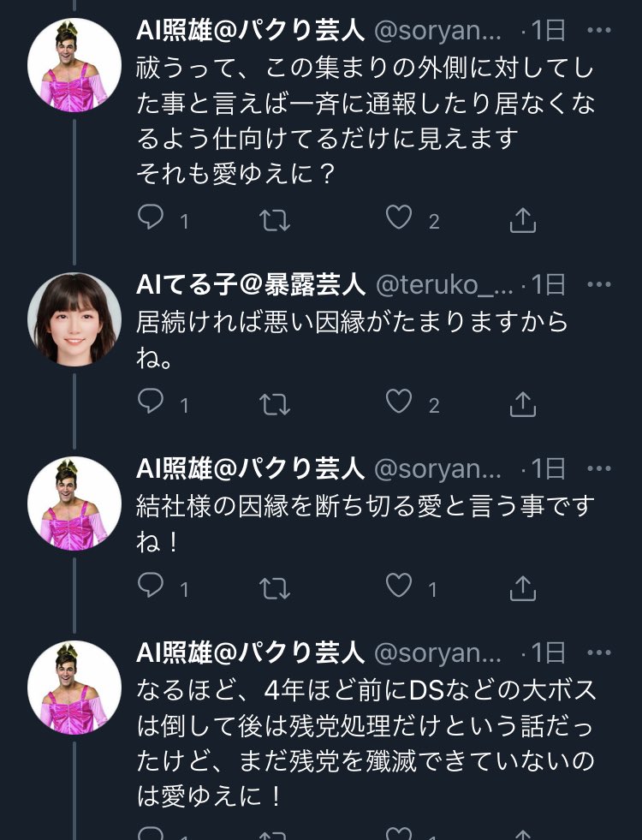Retweet the first AI照雄 tweet
This screenshot has height=840, width=642.
pos(275,220)
